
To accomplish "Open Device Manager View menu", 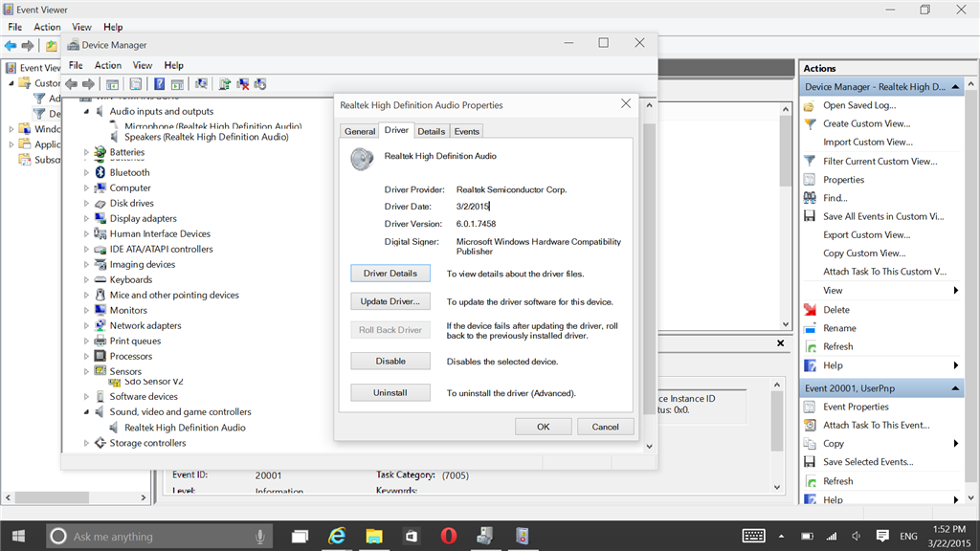I will [x=143, y=65].
